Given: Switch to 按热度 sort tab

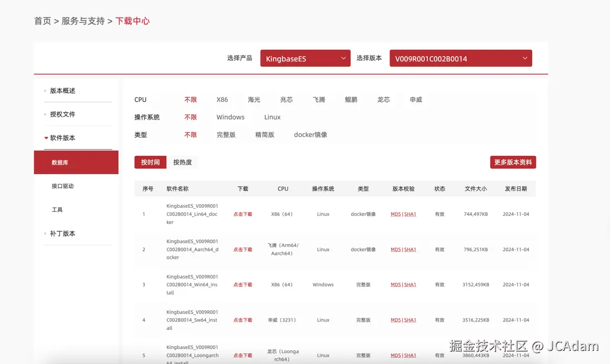Looking at the screenshot, I should 183,163.
